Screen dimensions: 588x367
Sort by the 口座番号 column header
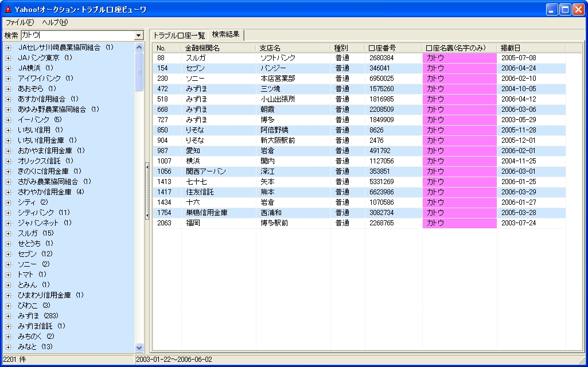[394, 48]
